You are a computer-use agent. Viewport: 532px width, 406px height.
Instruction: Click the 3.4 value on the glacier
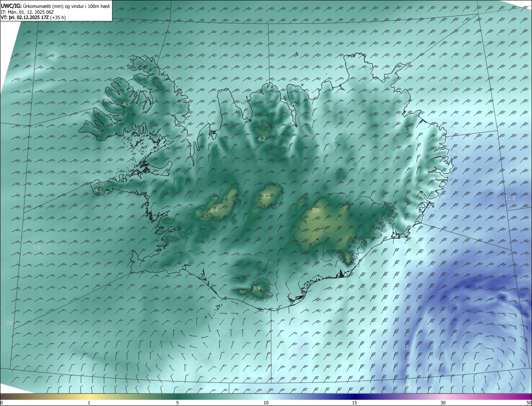coord(214,210)
